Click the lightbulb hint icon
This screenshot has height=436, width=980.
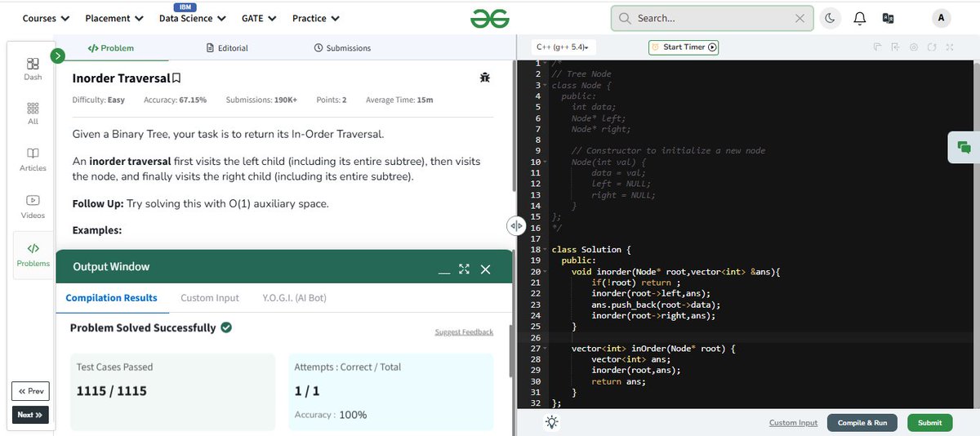click(x=552, y=421)
